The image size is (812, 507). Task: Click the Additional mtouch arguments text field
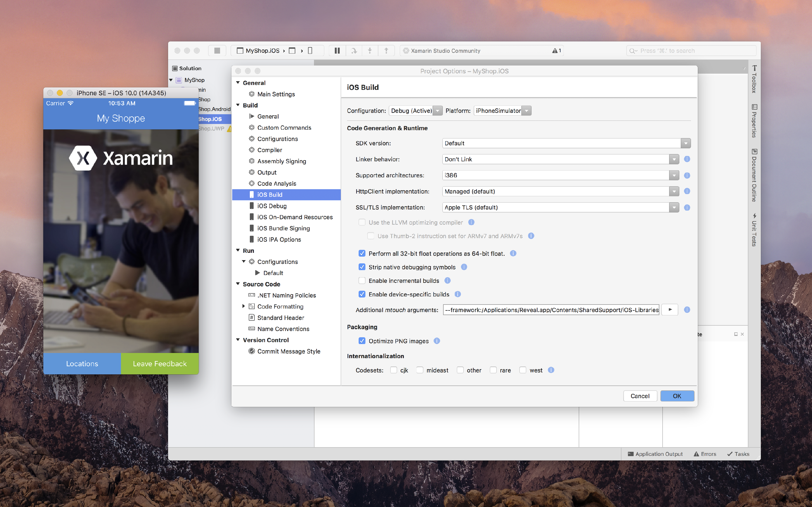coord(551,310)
